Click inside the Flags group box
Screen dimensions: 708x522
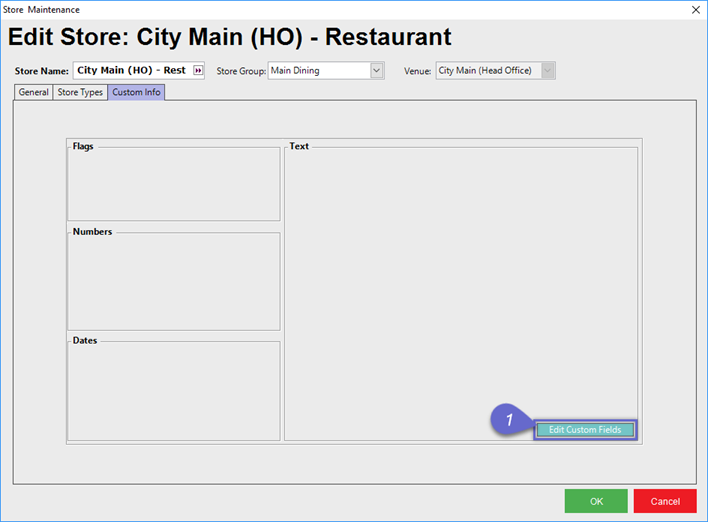click(x=173, y=185)
